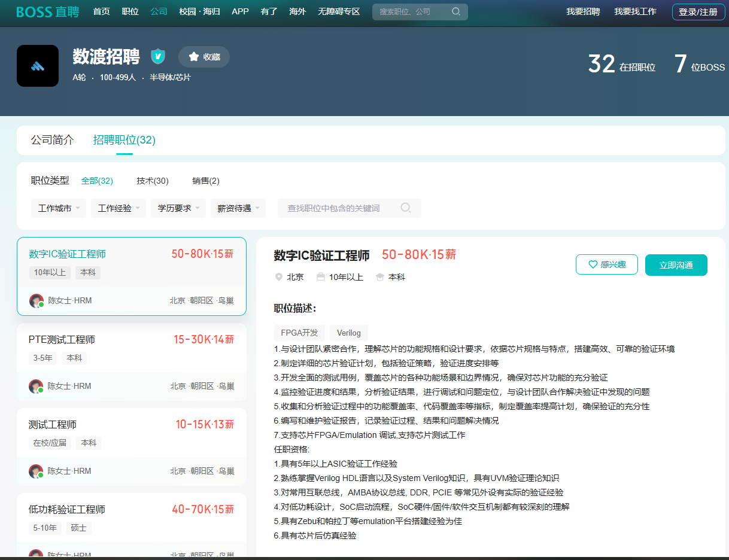729x560 pixels.
Task: Click the BOSS直聘 logo
Action: pyautogui.click(x=47, y=12)
